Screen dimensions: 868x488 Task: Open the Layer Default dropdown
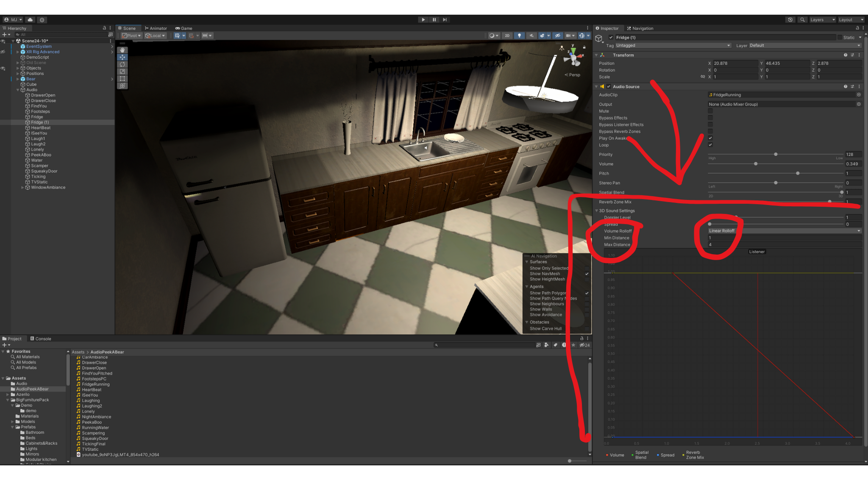[x=804, y=45]
